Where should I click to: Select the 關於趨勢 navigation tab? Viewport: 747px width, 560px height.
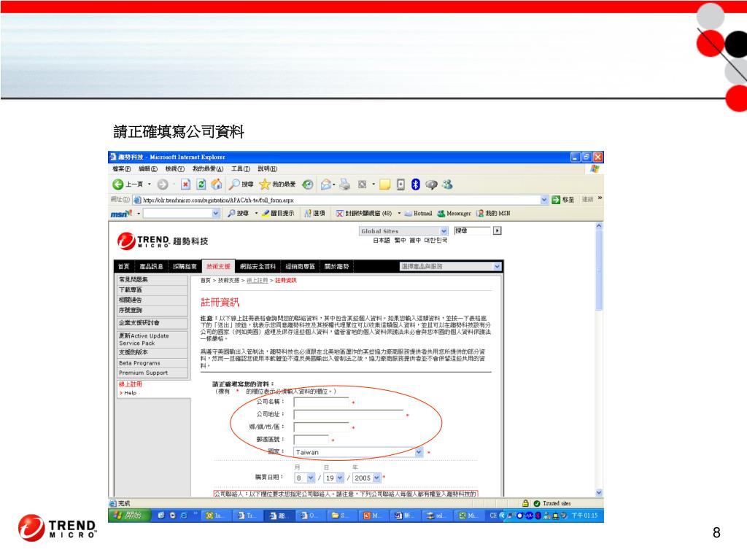pyautogui.click(x=337, y=266)
